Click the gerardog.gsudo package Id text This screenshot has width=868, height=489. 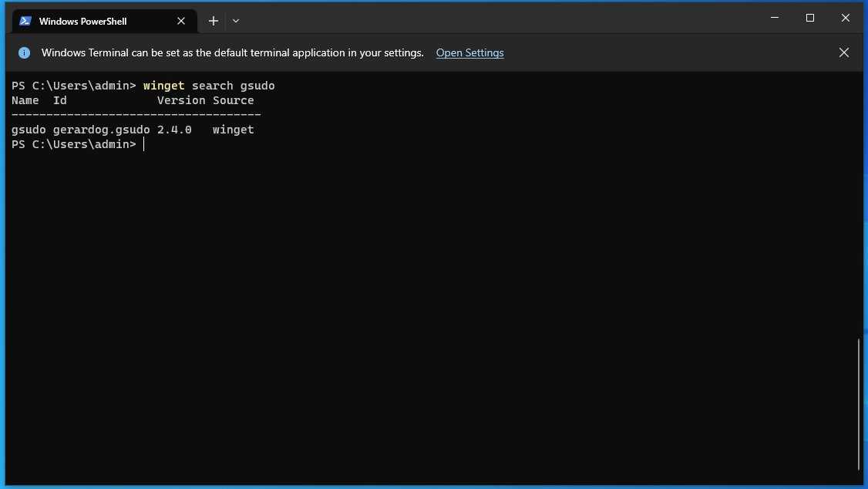tap(101, 130)
